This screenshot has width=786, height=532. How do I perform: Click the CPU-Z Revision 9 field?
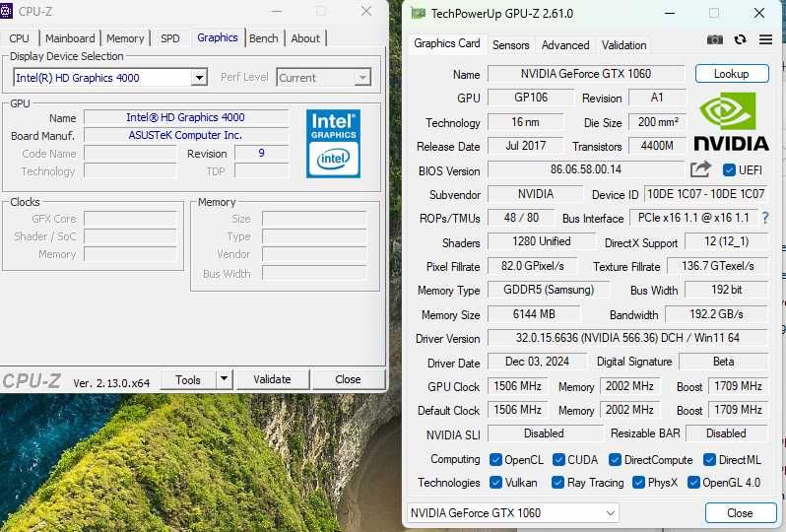262,153
